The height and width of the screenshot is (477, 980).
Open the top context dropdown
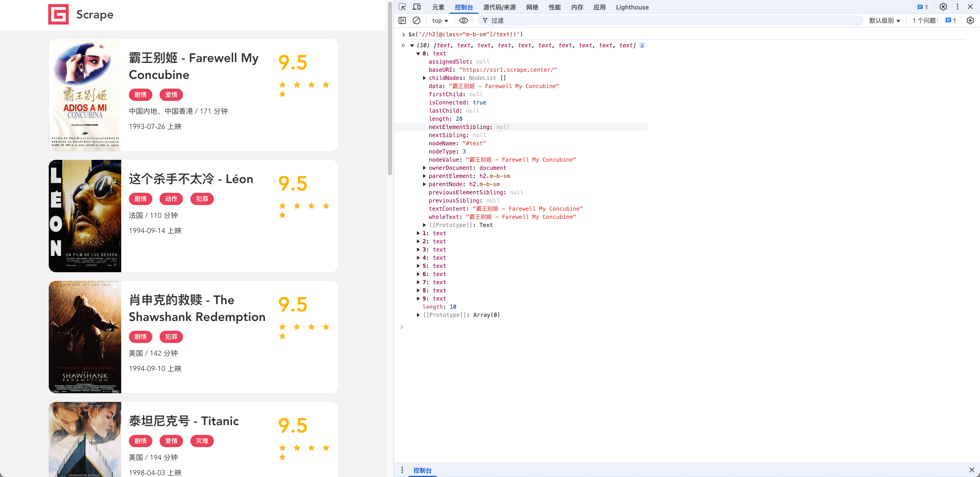440,21
